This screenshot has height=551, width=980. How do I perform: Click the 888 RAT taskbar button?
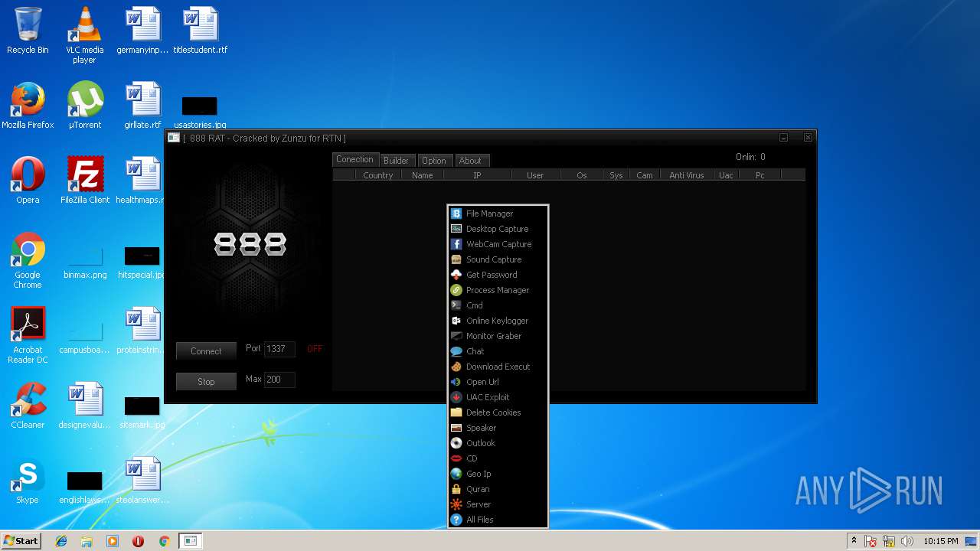click(191, 541)
